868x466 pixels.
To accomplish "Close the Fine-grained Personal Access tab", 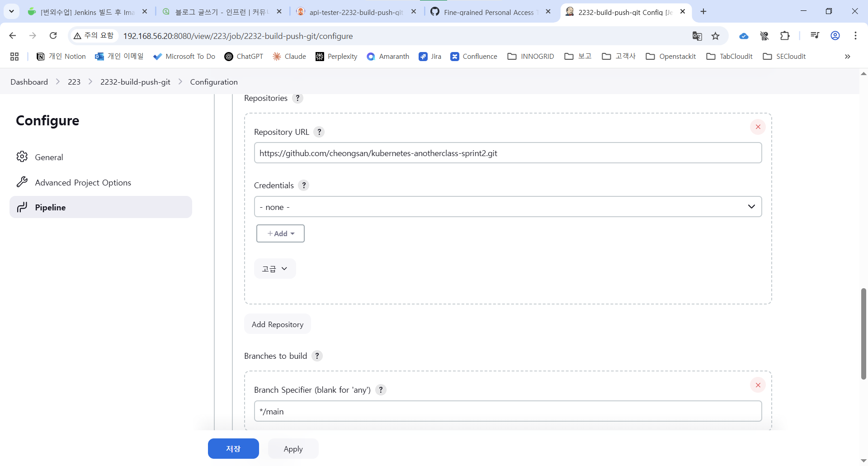I will click(548, 12).
